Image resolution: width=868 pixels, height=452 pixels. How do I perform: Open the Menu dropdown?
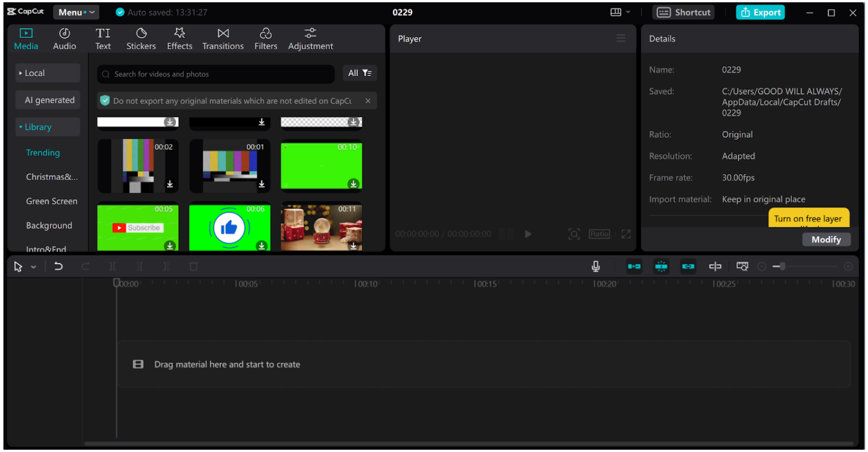point(76,11)
